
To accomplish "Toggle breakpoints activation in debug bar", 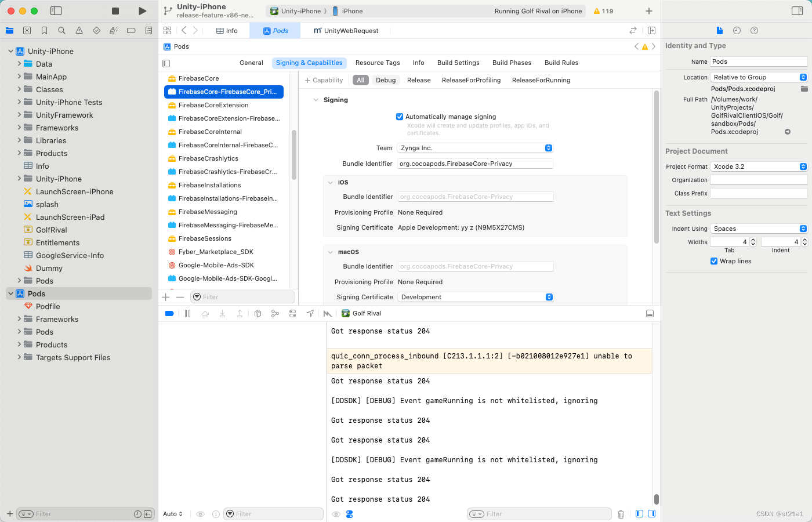I will (x=169, y=314).
